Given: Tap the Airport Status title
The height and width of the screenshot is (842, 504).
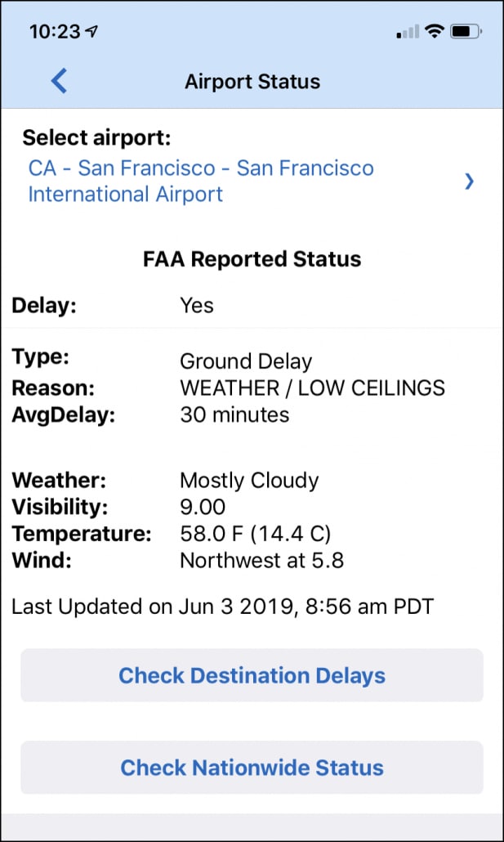Looking at the screenshot, I should [252, 82].
